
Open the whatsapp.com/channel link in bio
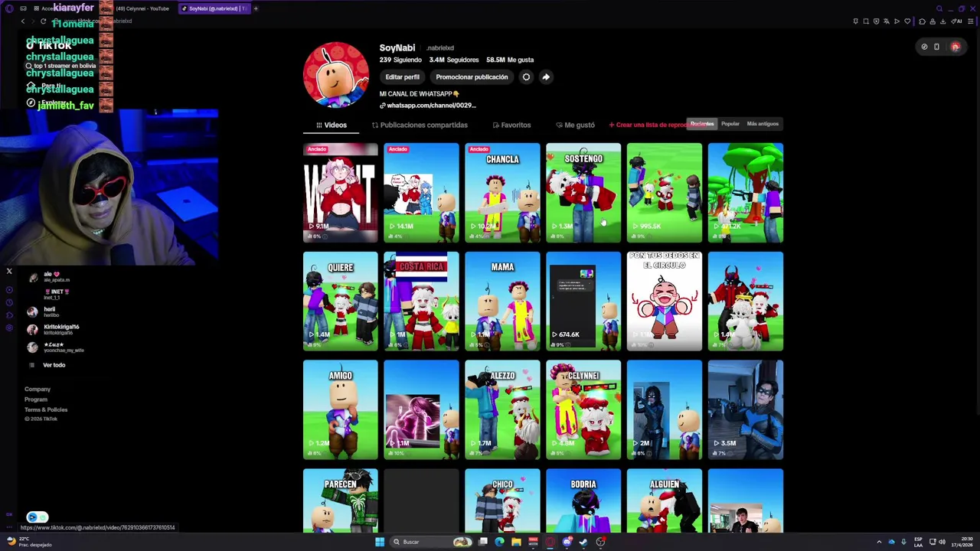(427, 106)
